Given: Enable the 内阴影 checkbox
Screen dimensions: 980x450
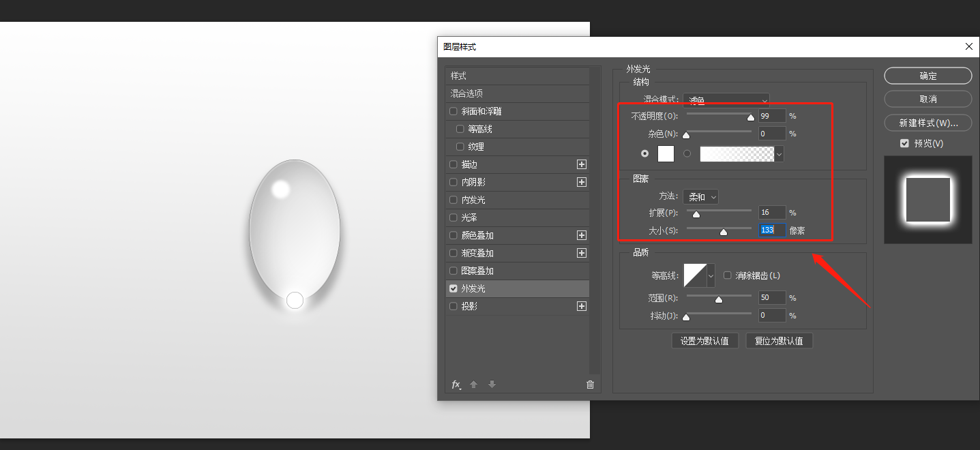Looking at the screenshot, I should click(454, 182).
